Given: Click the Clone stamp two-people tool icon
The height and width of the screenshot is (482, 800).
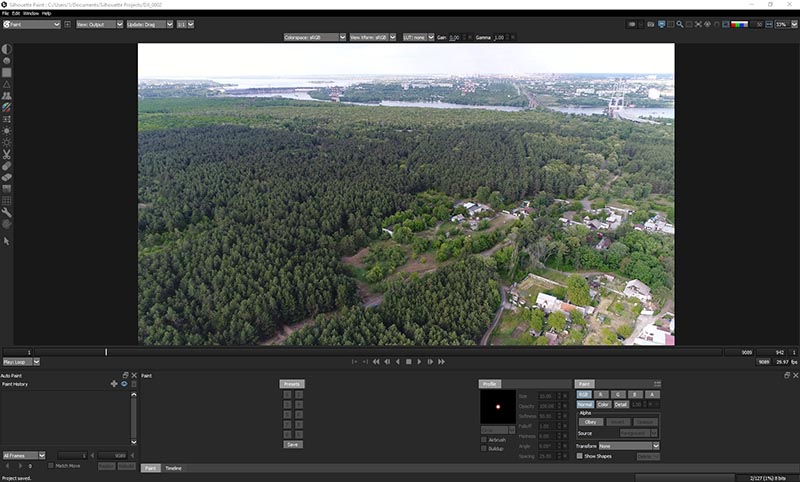Looking at the screenshot, I should click(x=7, y=96).
